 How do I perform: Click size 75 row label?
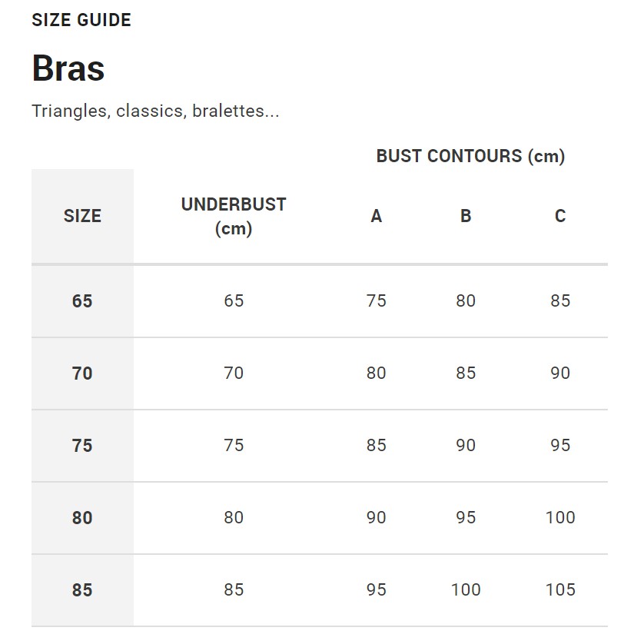pos(82,446)
